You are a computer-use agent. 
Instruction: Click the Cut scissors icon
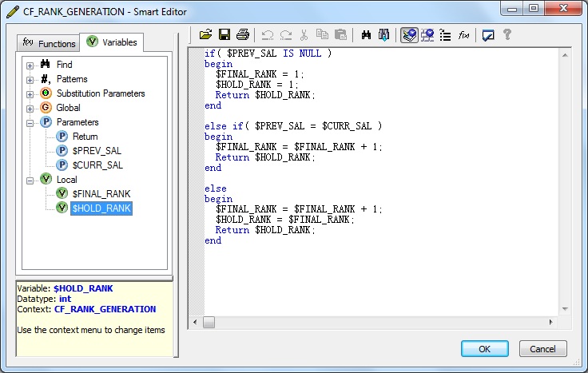pyautogui.click(x=304, y=35)
